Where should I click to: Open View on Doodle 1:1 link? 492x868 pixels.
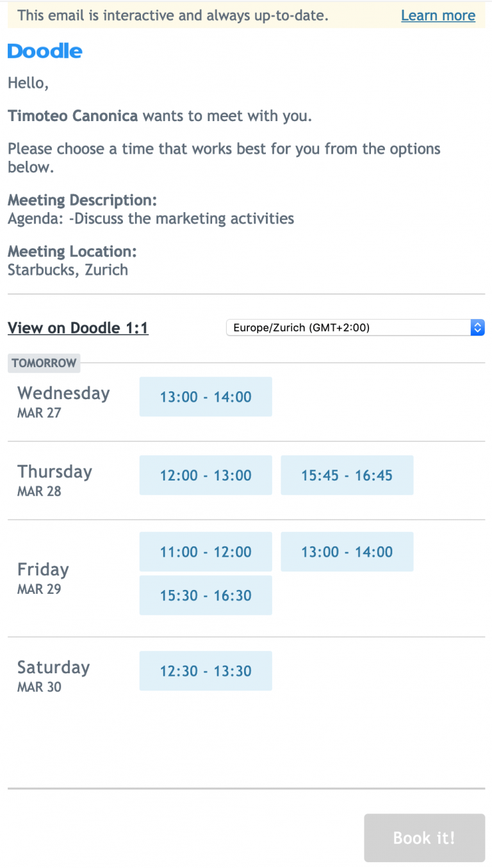point(78,328)
